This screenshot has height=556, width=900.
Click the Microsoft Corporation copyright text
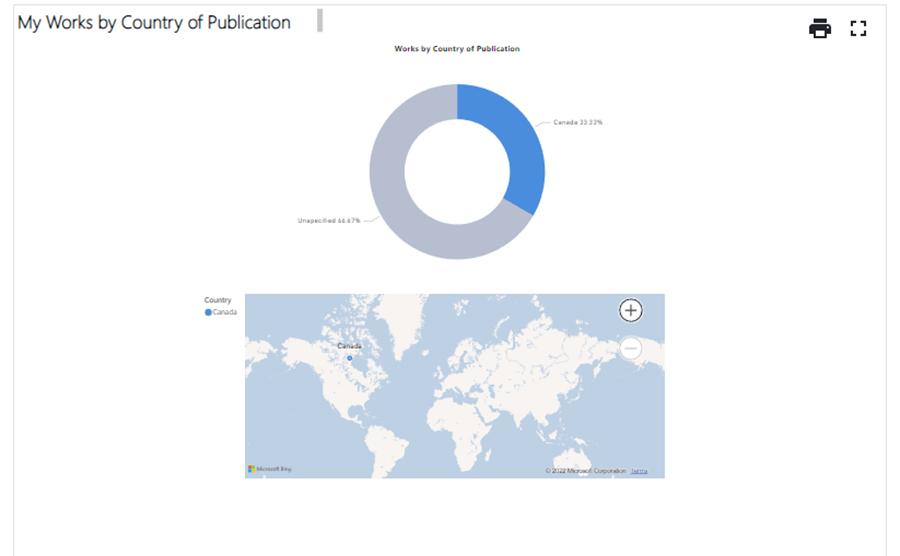coord(586,470)
